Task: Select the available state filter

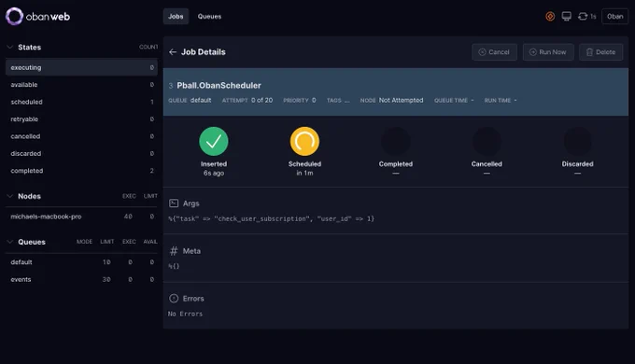Action: click(81, 85)
